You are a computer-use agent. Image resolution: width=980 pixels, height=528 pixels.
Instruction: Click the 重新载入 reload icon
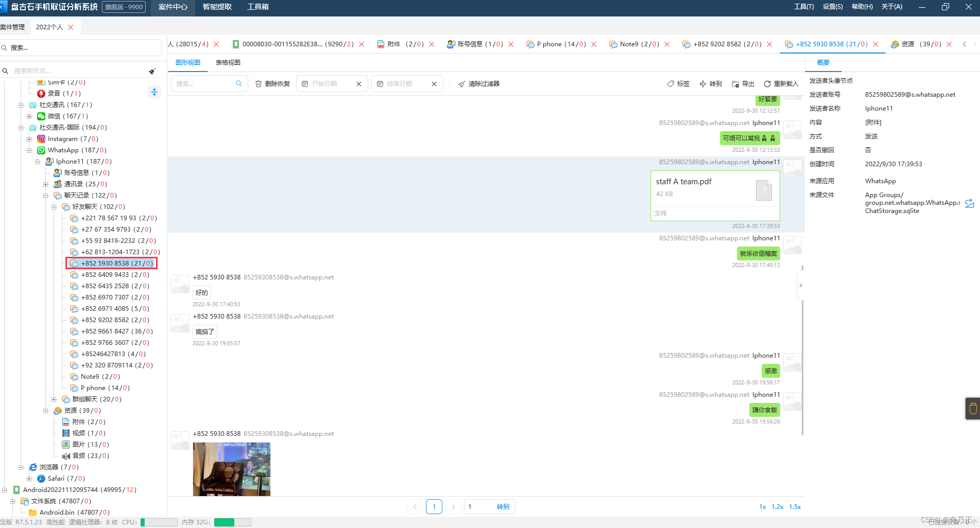(x=767, y=84)
